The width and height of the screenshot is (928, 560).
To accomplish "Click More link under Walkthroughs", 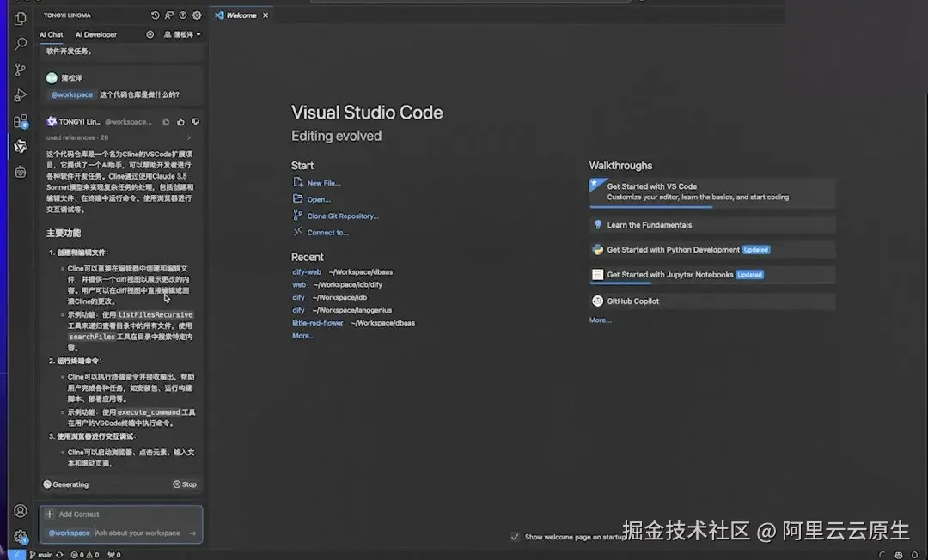I will [x=600, y=320].
